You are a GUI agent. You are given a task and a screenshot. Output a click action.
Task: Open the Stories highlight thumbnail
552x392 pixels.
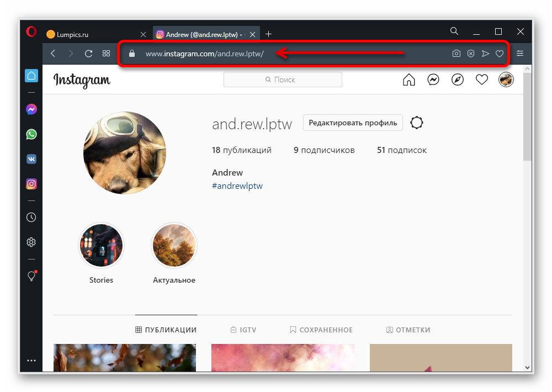tap(101, 245)
